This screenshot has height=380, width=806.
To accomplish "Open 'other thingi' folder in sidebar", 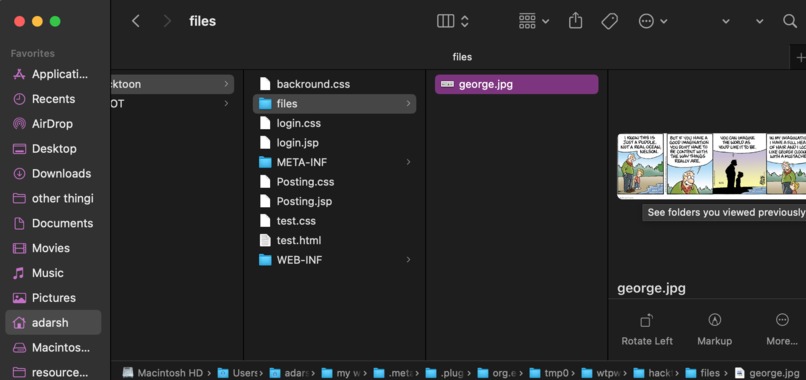I will [53, 198].
